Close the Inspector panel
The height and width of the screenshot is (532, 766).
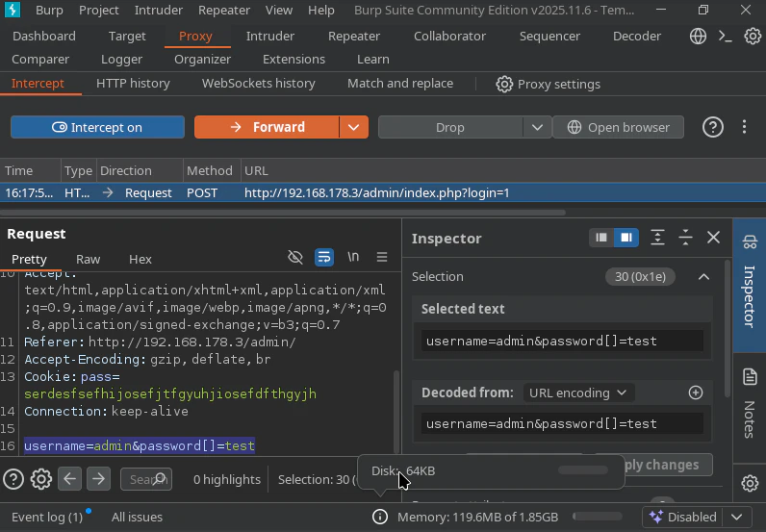click(713, 238)
